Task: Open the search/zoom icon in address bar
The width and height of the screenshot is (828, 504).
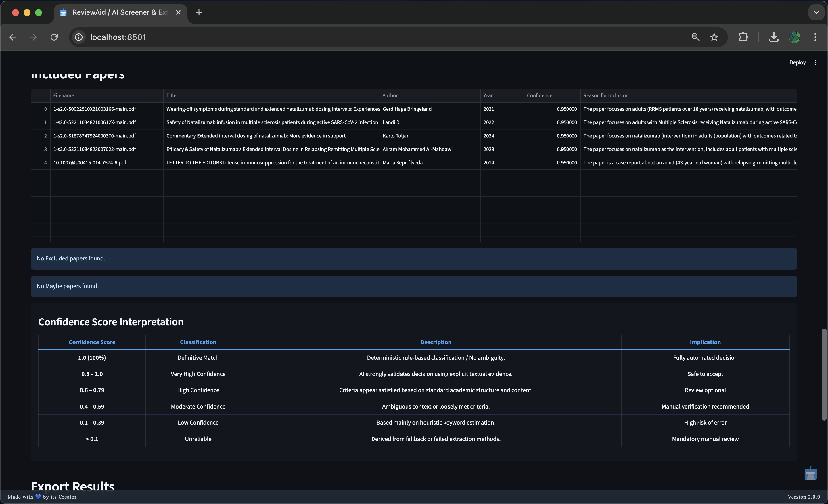Action: [x=695, y=37]
